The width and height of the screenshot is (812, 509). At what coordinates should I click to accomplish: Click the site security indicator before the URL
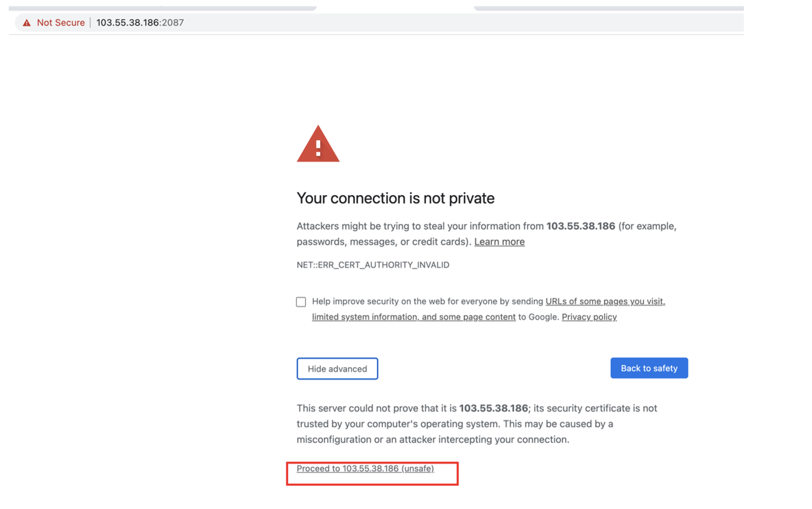tap(26, 23)
